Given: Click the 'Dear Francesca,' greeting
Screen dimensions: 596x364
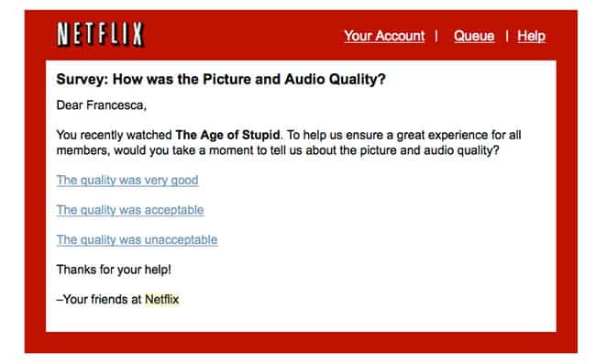Looking at the screenshot, I should [x=102, y=105].
